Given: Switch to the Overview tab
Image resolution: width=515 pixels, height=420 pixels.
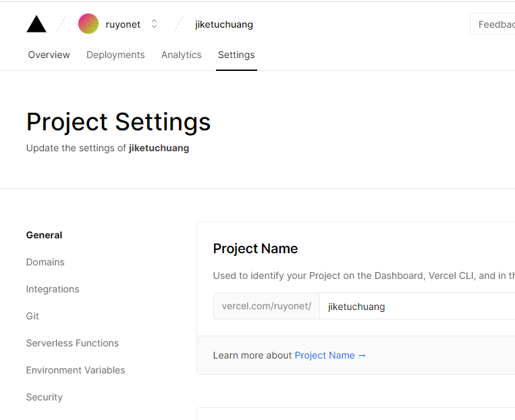Looking at the screenshot, I should tap(49, 55).
